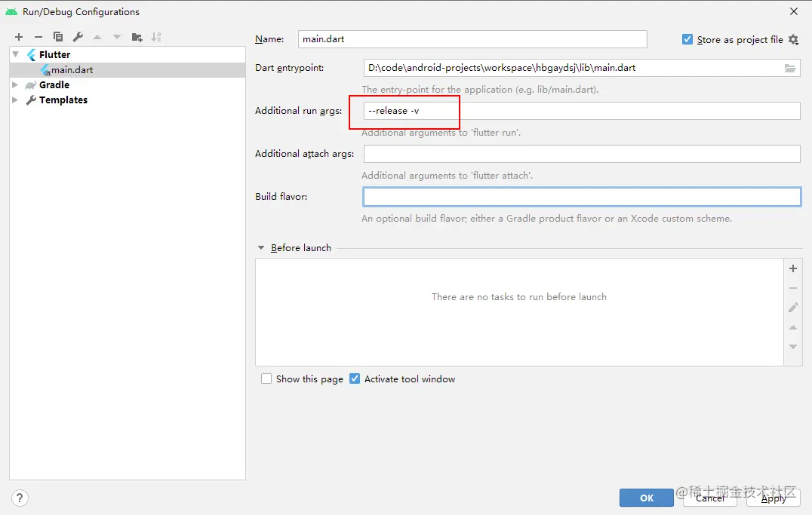
Task: Add a new configuration with plus icon
Action: click(x=19, y=37)
